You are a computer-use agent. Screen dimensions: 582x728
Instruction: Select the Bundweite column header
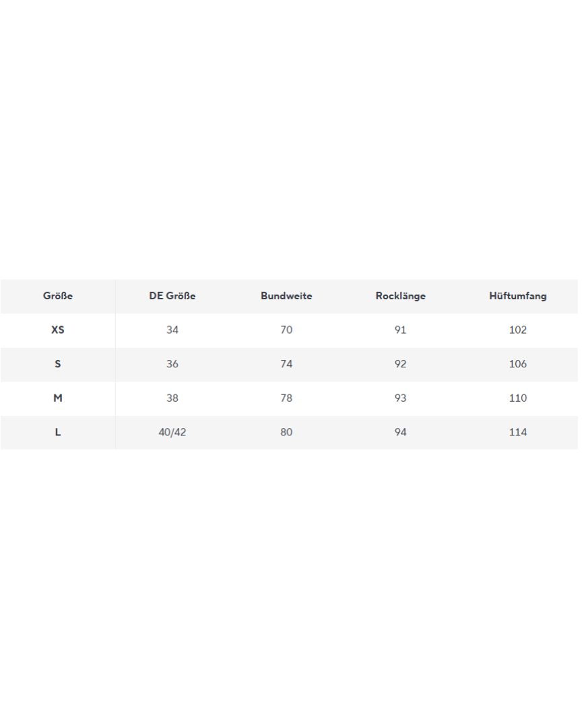[286, 296]
